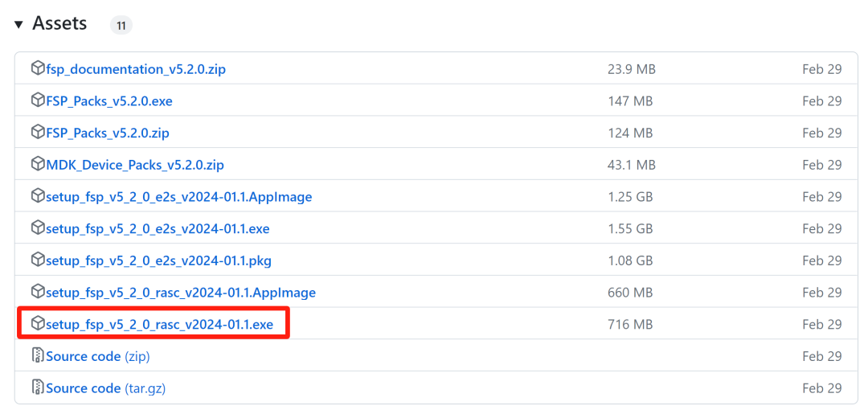Open the fsp_documentation_v5.2.0.zip link
Screen dimensions: 868x414
(136, 69)
